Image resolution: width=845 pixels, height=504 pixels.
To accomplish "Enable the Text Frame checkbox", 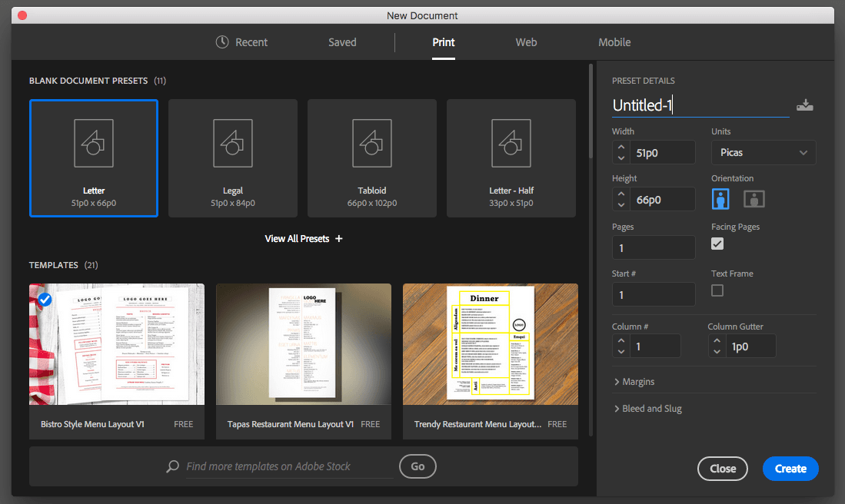I will click(x=717, y=290).
